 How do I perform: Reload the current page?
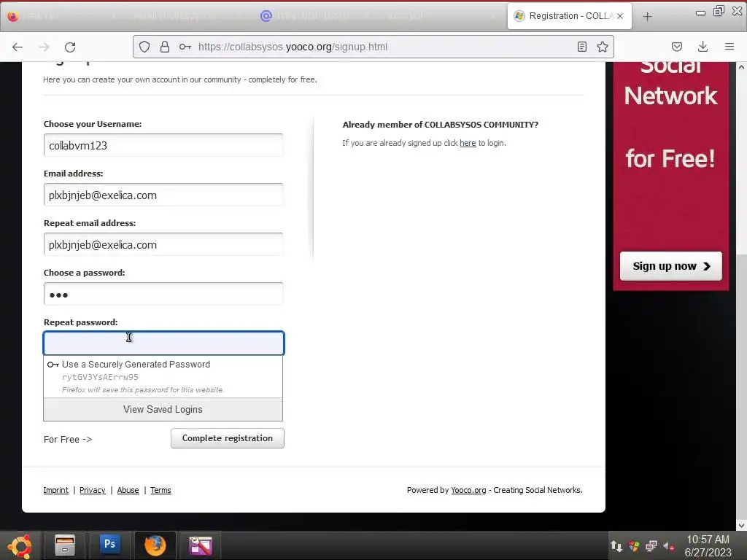tap(70, 47)
